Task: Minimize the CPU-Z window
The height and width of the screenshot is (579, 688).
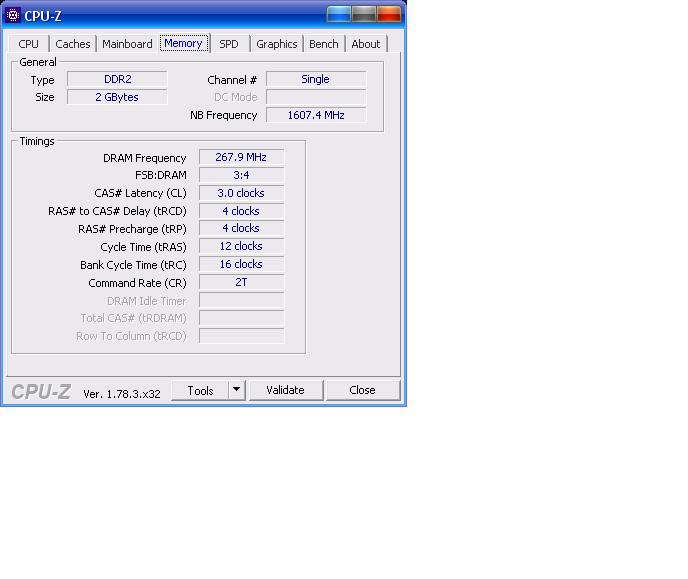Action: point(339,14)
